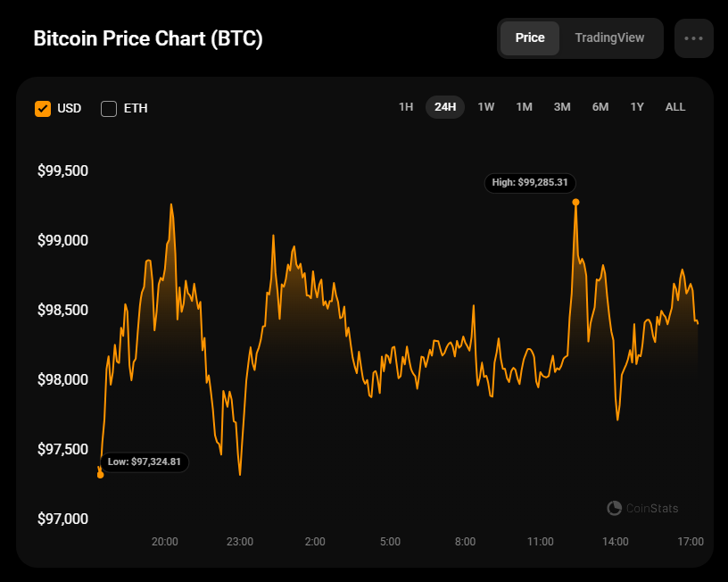728x582 pixels.
Task: Select the 6M time range
Action: pos(600,107)
